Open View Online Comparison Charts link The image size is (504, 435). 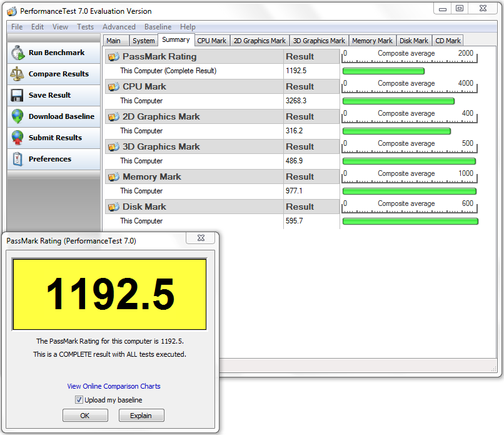click(x=114, y=386)
